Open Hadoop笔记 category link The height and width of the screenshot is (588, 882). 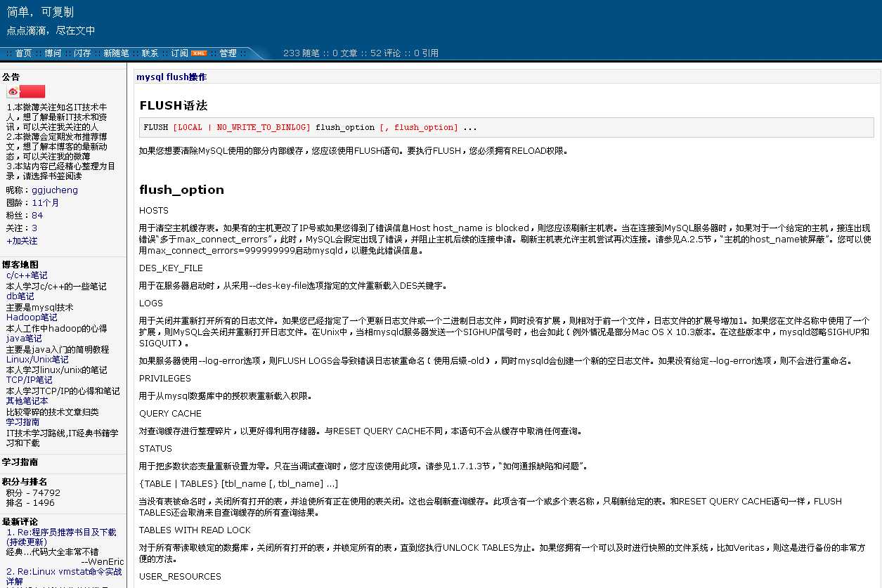coord(32,318)
